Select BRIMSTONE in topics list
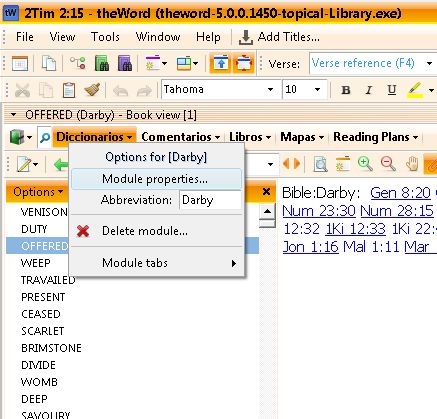Image resolution: width=437 pixels, height=419 pixels. pos(51,348)
